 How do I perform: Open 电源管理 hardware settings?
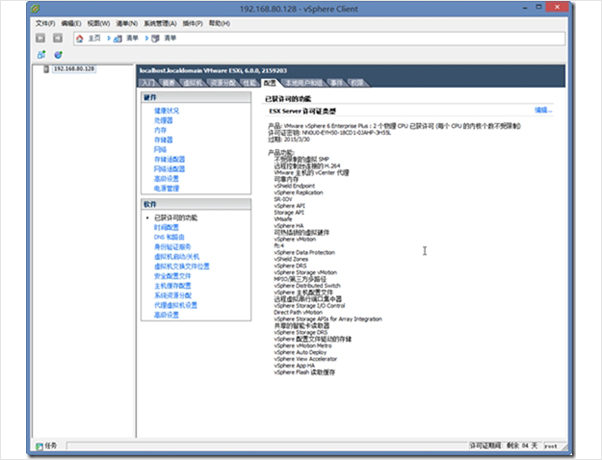point(167,188)
